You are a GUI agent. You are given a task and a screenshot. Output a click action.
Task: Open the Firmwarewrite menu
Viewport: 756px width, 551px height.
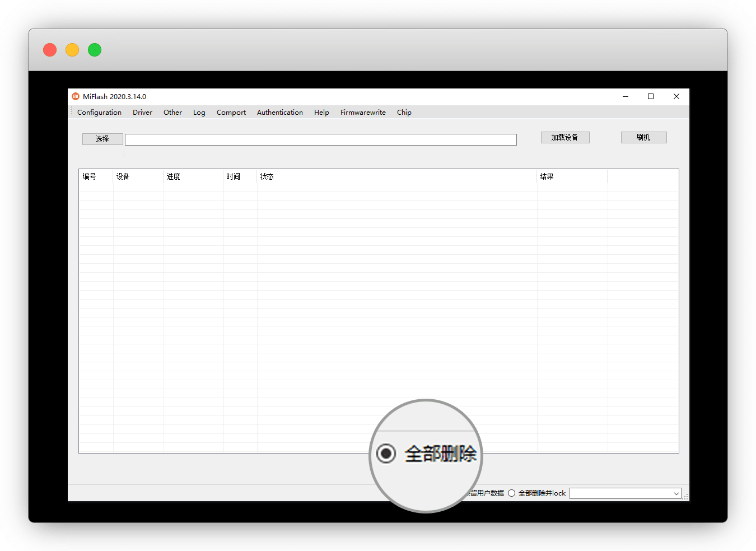pos(363,113)
